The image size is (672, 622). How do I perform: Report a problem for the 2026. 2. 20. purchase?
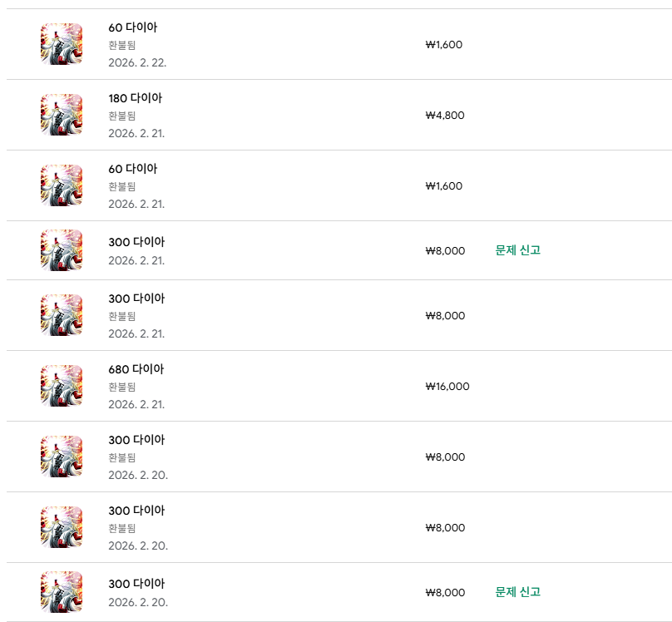[x=517, y=592]
